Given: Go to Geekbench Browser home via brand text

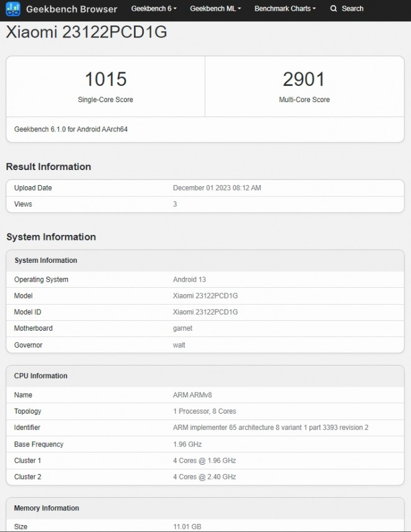Looking at the screenshot, I should (x=72, y=9).
